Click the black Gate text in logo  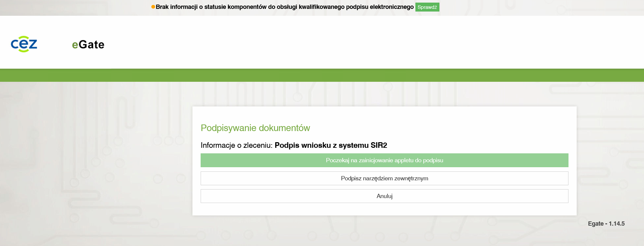tap(92, 45)
